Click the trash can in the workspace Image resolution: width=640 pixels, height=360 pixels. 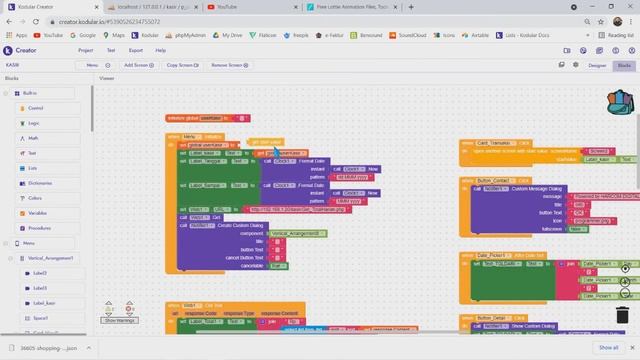click(x=622, y=315)
